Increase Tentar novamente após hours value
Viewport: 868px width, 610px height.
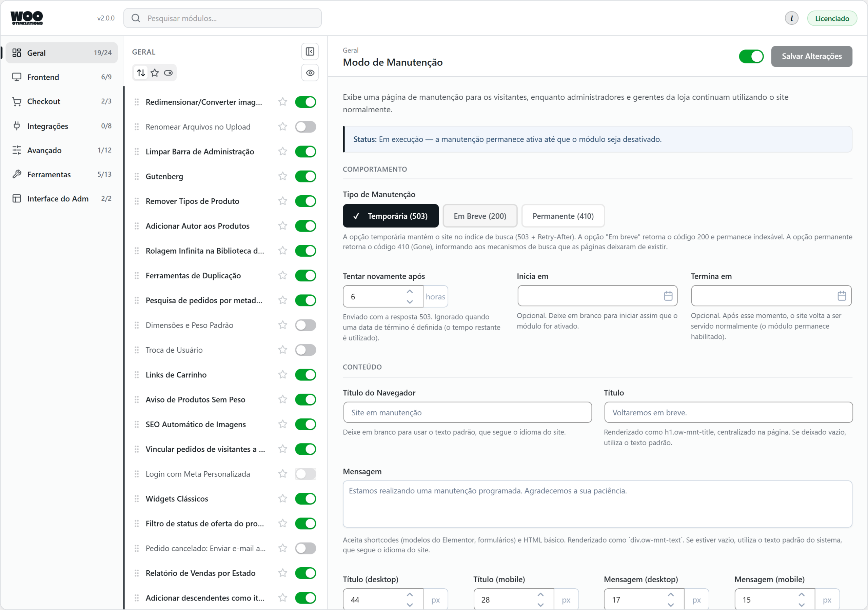tap(410, 292)
